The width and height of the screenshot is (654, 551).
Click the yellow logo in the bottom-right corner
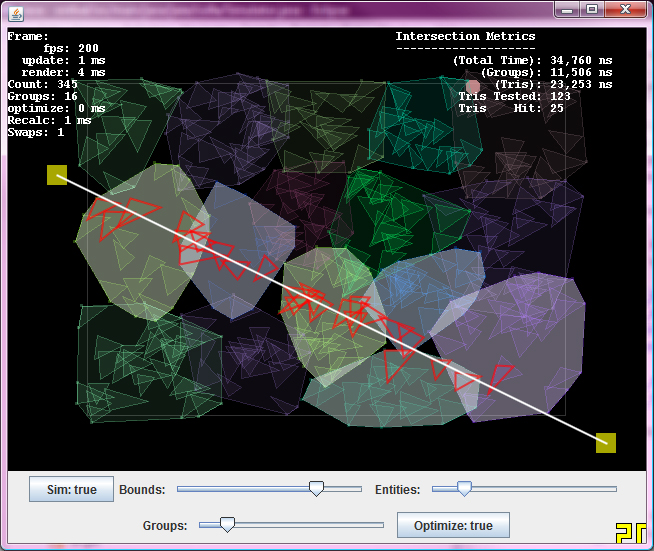coord(630,533)
